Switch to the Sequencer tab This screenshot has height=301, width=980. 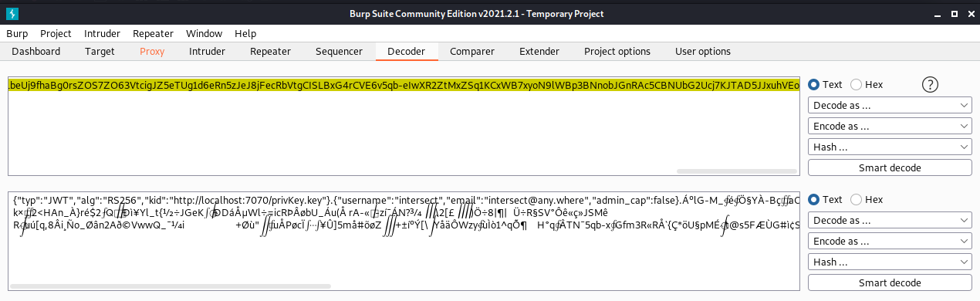339,52
